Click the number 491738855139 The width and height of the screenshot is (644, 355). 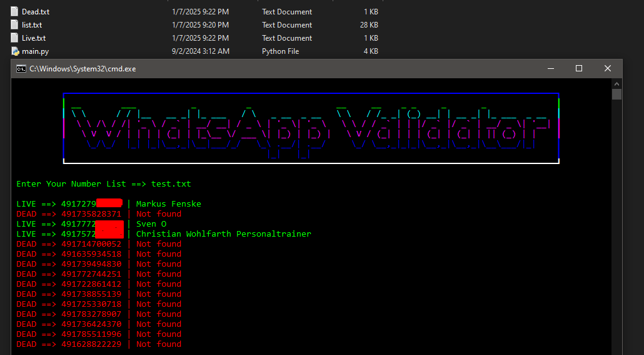pos(91,294)
